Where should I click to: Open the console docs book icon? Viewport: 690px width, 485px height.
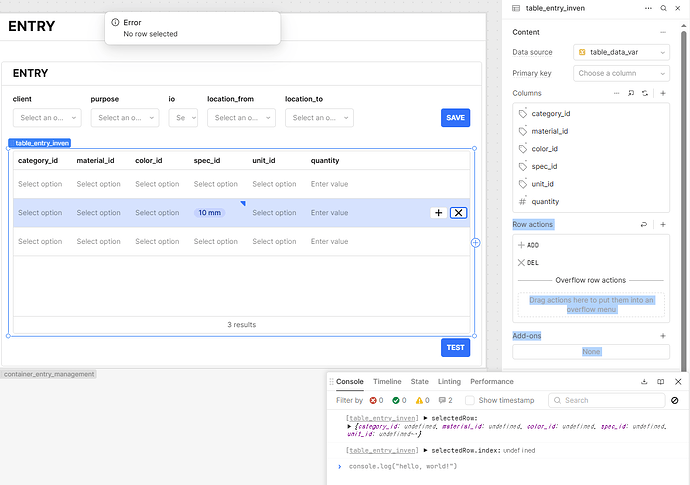[661, 382]
